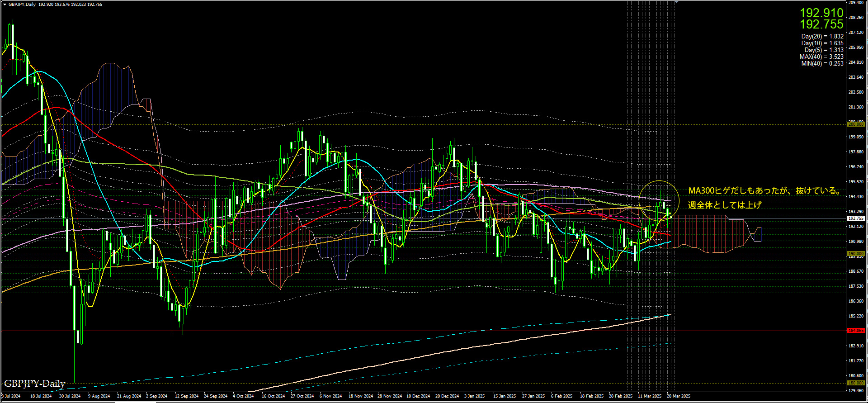Screen dimensions: 868x403
Task: Click the 18 Nov 2024 date label
Action: pyautogui.click(x=360, y=396)
